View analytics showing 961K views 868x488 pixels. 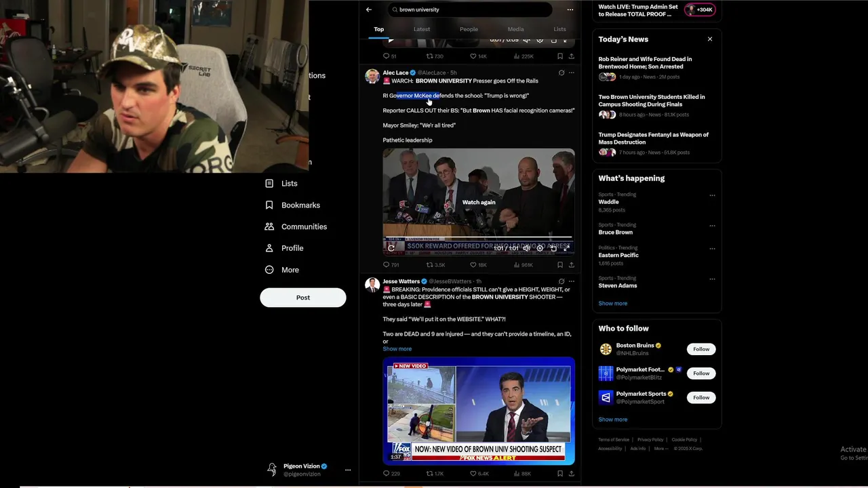click(x=524, y=265)
